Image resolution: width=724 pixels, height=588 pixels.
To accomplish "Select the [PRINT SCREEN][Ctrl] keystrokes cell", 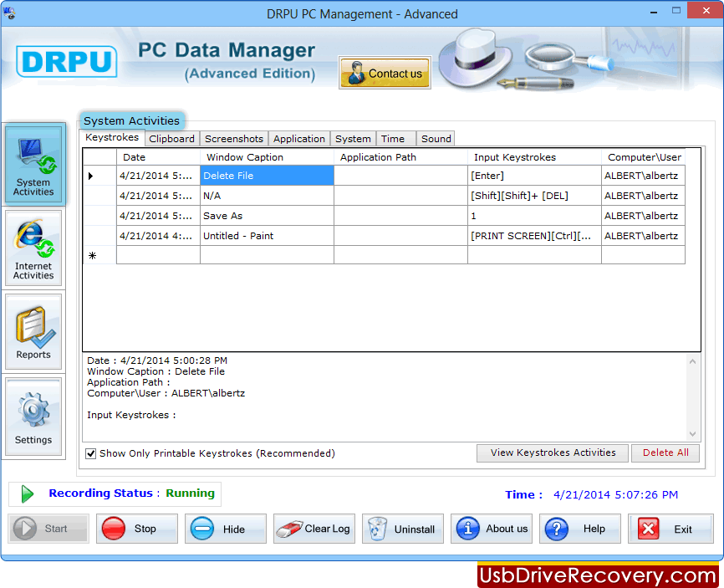I will coord(535,236).
